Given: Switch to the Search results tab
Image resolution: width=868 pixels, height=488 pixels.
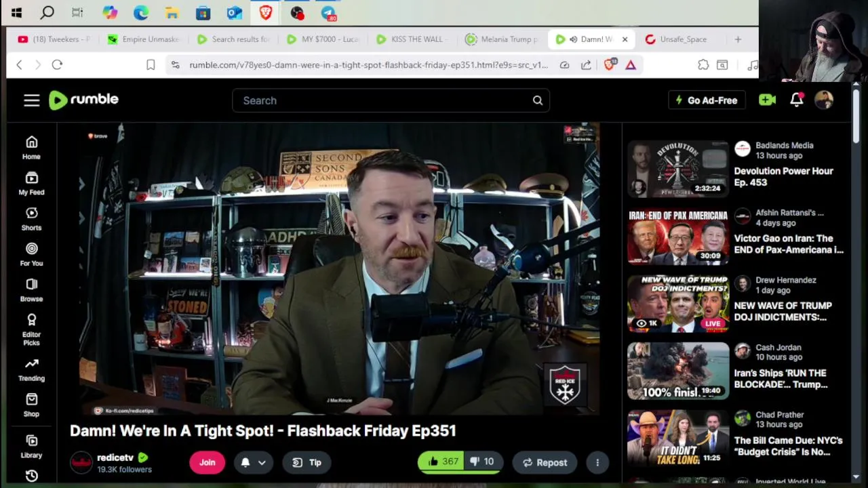Looking at the screenshot, I should click(233, 39).
